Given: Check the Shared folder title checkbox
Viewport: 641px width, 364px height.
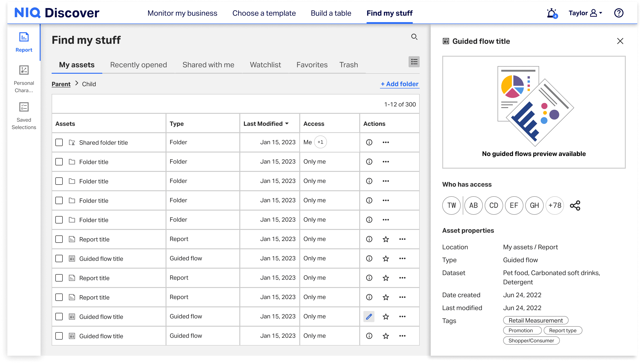Looking at the screenshot, I should point(59,143).
